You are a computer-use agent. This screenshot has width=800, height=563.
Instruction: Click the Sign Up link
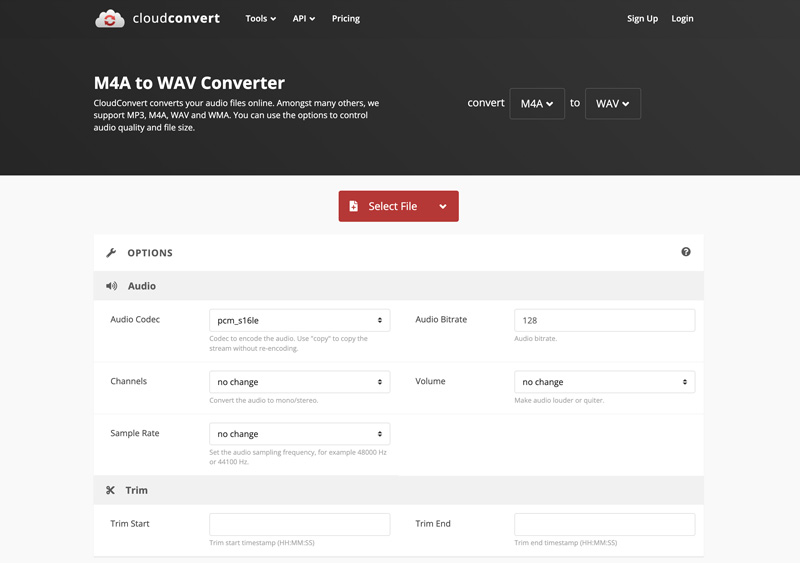[x=642, y=18]
